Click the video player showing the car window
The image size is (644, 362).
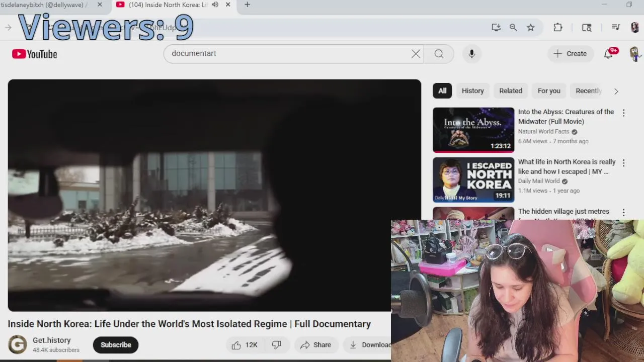tap(214, 196)
